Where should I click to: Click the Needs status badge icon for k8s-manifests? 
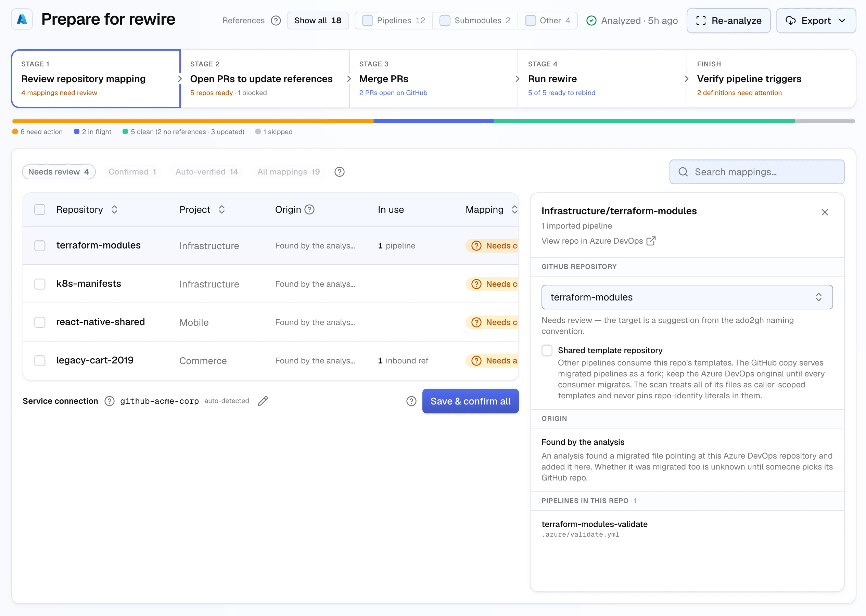click(476, 284)
